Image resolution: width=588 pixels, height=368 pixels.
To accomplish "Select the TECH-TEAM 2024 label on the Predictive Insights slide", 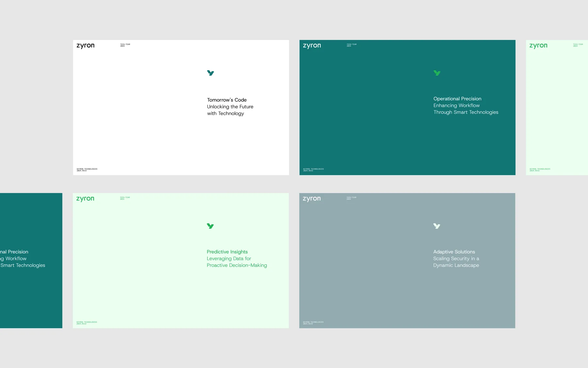I will (x=125, y=198).
